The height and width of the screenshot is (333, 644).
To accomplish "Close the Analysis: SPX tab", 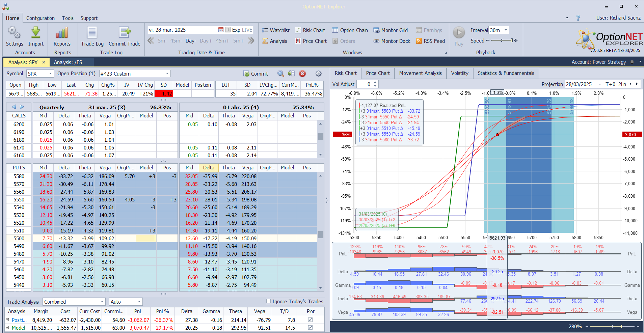I will [x=44, y=62].
